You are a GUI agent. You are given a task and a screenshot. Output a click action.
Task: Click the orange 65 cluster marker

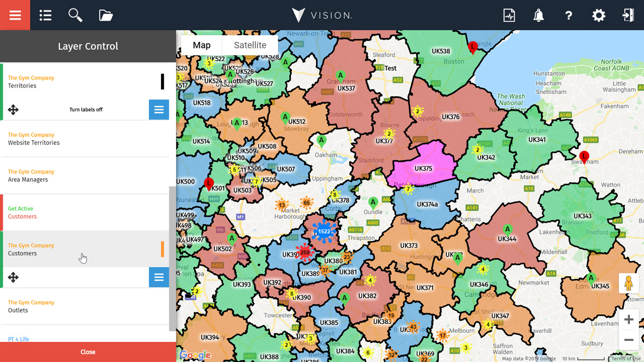pyautogui.click(x=306, y=203)
